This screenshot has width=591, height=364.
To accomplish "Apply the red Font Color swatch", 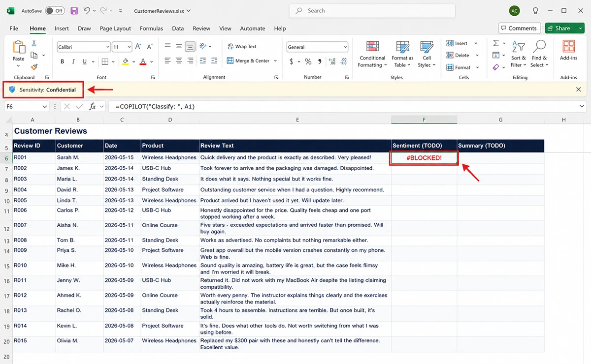I will (143, 61).
